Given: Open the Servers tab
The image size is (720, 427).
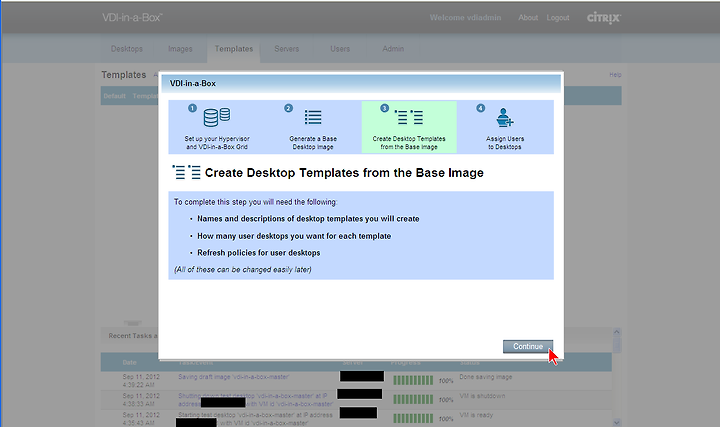Looking at the screenshot, I should click(287, 49).
